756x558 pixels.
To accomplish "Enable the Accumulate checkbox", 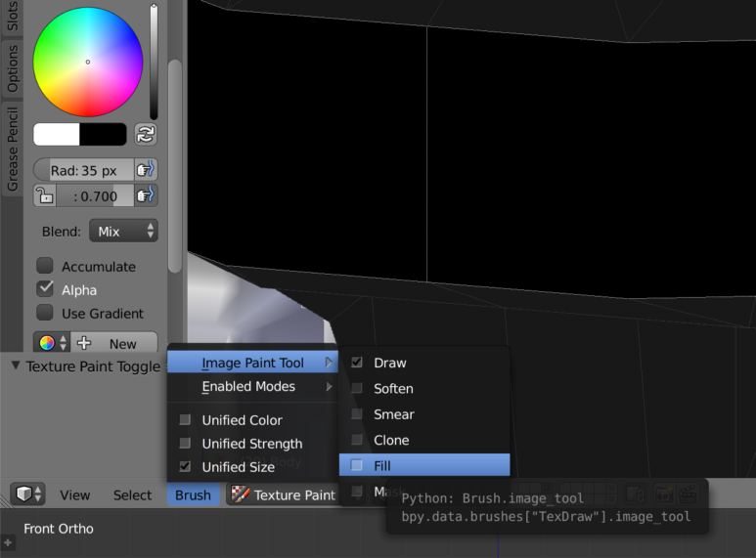I will (45, 266).
